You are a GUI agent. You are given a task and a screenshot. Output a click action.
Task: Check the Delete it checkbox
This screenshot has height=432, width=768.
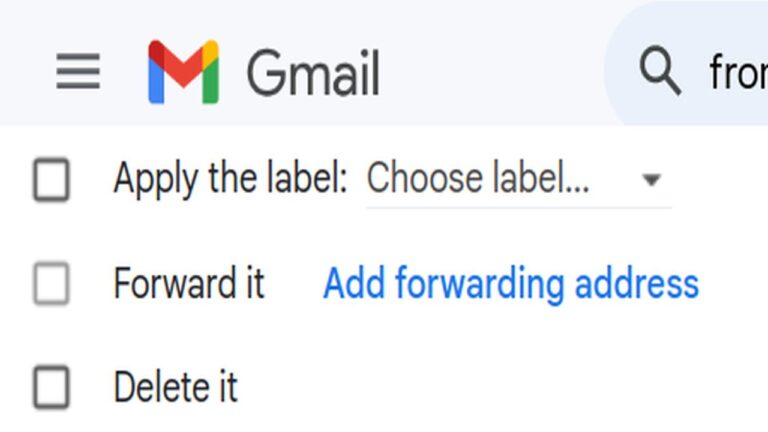51,387
